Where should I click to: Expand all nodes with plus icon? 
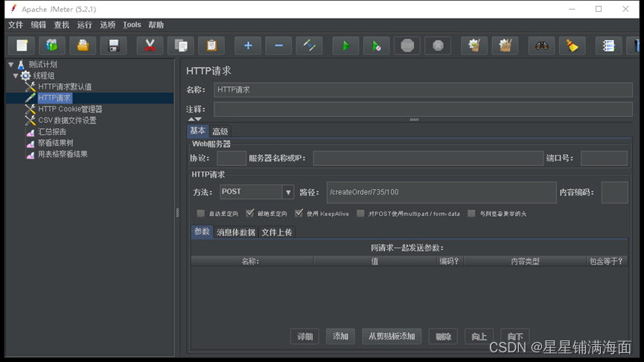pyautogui.click(x=248, y=45)
